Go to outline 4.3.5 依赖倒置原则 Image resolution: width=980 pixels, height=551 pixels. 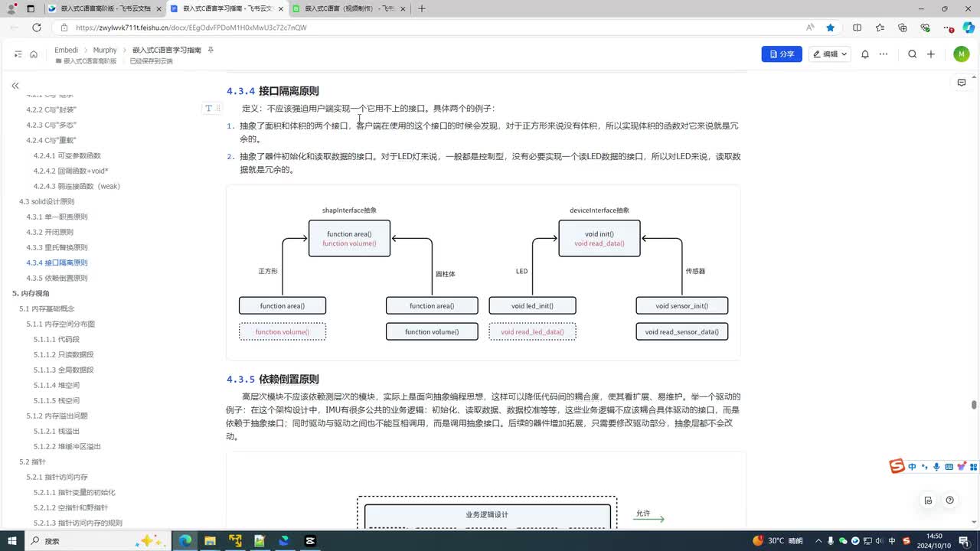click(57, 278)
